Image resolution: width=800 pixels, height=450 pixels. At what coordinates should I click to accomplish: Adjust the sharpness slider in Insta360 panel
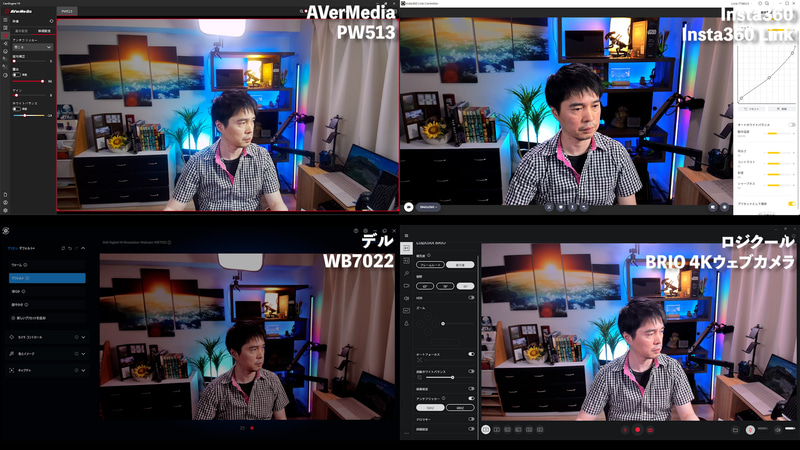coord(779,185)
